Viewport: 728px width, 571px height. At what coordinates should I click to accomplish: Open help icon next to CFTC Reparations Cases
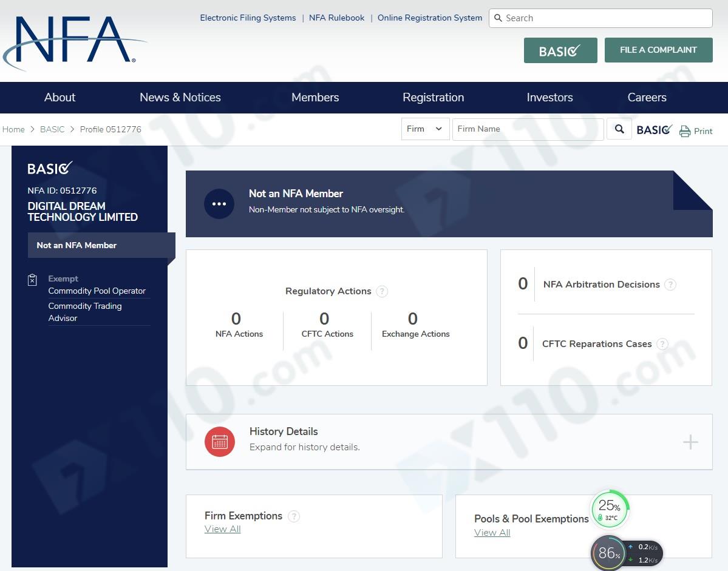click(662, 343)
